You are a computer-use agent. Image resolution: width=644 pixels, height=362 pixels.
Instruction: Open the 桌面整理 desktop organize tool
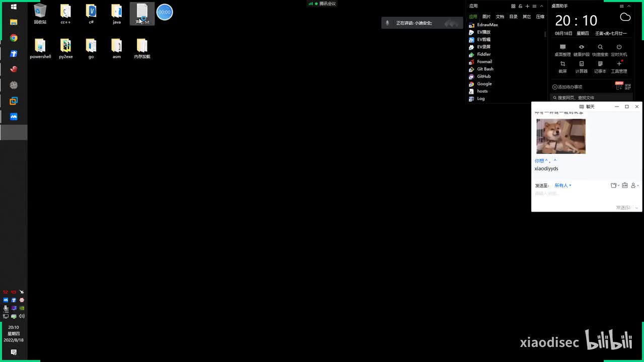point(562,50)
